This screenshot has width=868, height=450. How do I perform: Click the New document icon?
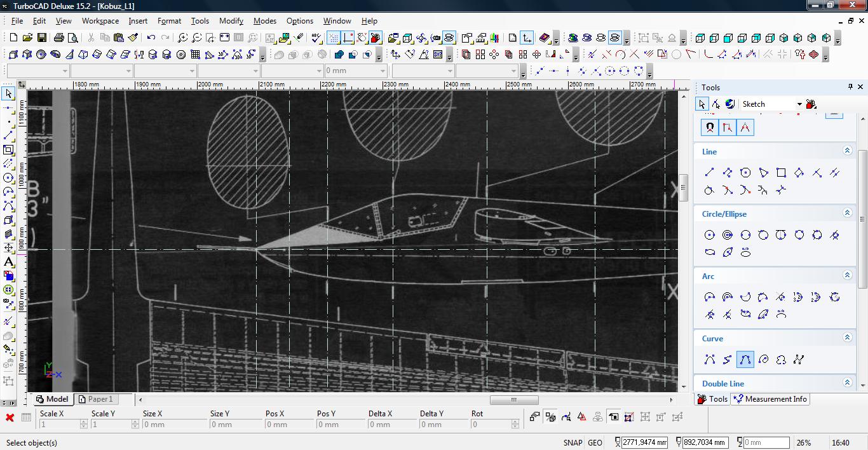14,37
